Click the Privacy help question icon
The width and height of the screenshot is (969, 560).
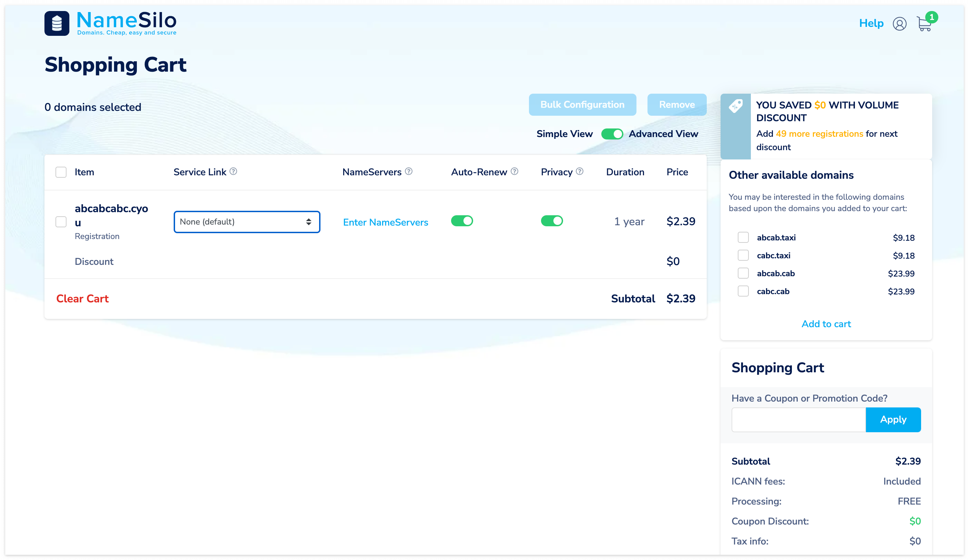click(580, 172)
